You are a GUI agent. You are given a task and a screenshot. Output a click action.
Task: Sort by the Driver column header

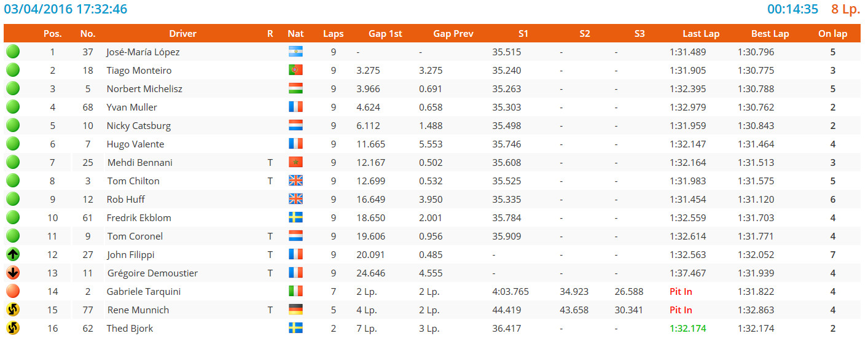click(183, 34)
